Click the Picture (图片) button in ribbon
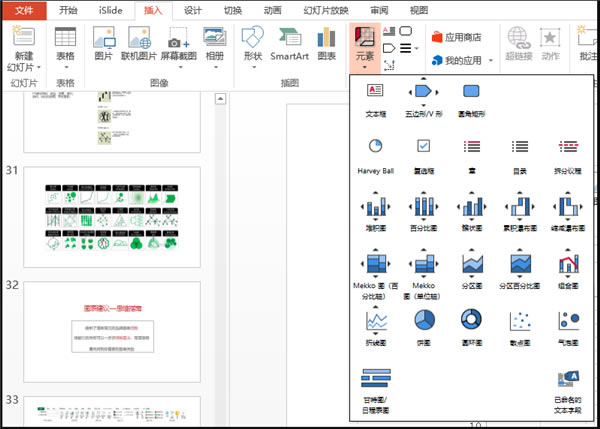Viewport: 600px width, 429px height. pyautogui.click(x=103, y=44)
